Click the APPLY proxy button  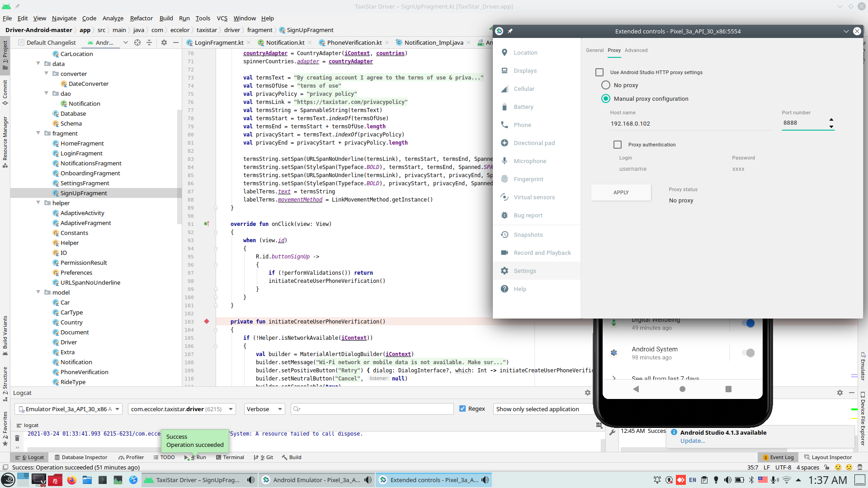coord(621,192)
